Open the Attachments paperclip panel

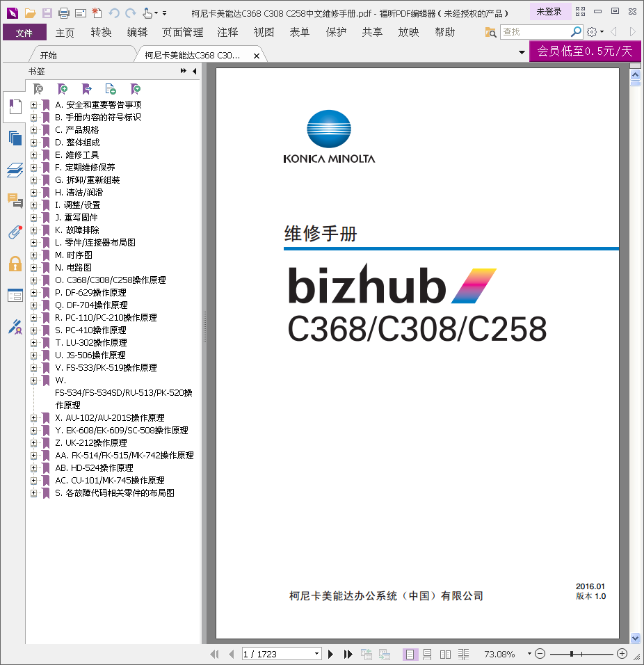coord(15,232)
